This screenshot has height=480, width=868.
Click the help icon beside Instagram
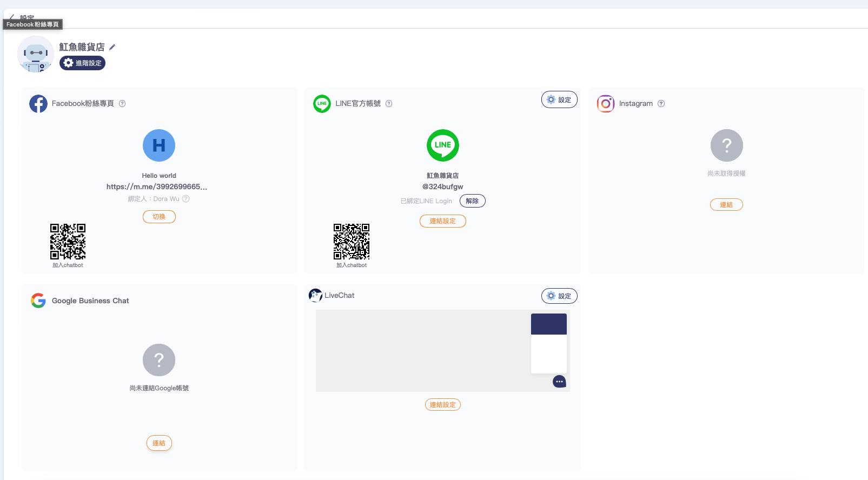(661, 104)
